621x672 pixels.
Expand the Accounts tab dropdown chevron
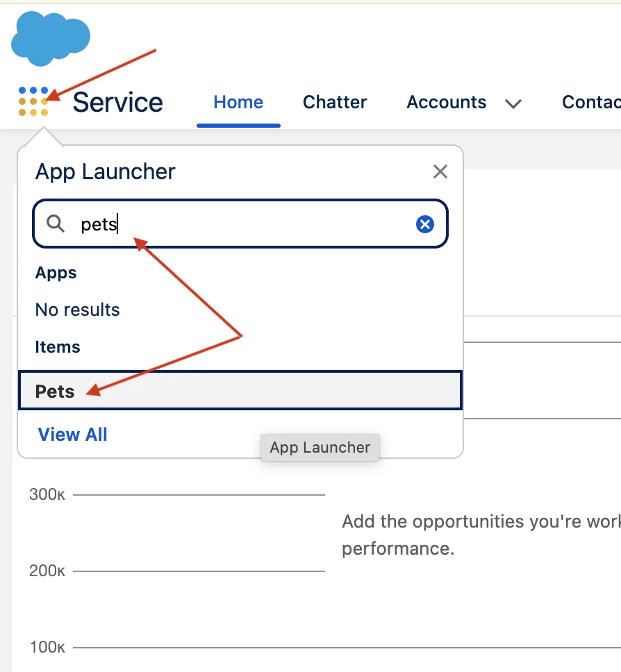coord(513,103)
